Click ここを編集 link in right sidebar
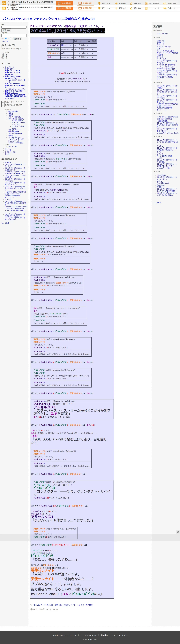180x644 pixels. click(157, 203)
